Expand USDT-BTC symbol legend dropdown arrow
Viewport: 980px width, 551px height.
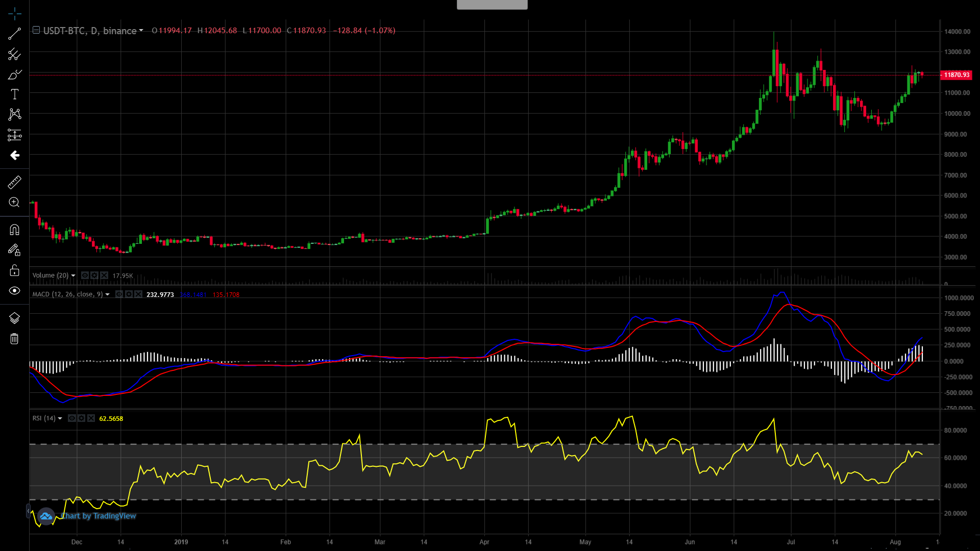point(141,31)
